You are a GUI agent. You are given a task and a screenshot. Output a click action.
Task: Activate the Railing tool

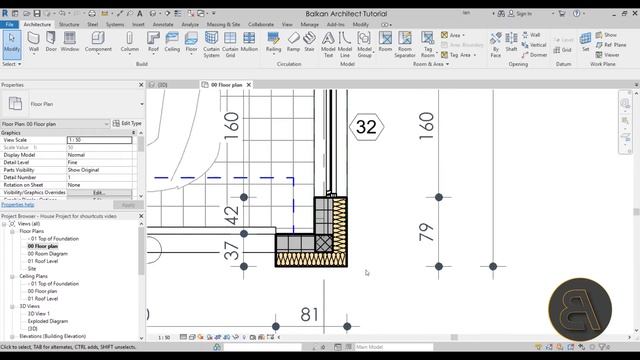(273, 42)
